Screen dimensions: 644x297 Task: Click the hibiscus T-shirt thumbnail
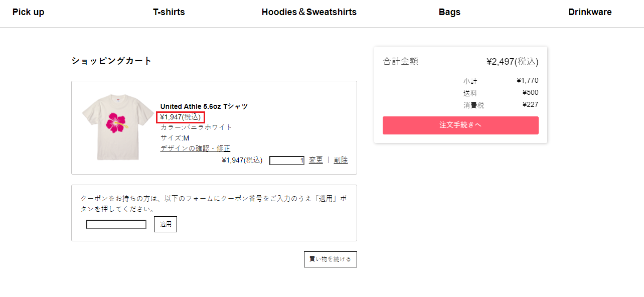(118, 128)
